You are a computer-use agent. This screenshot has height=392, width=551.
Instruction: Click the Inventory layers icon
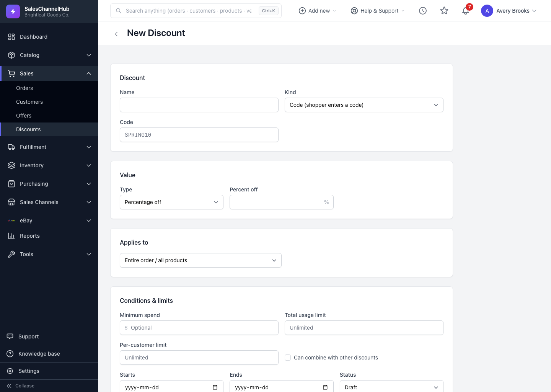(11, 165)
